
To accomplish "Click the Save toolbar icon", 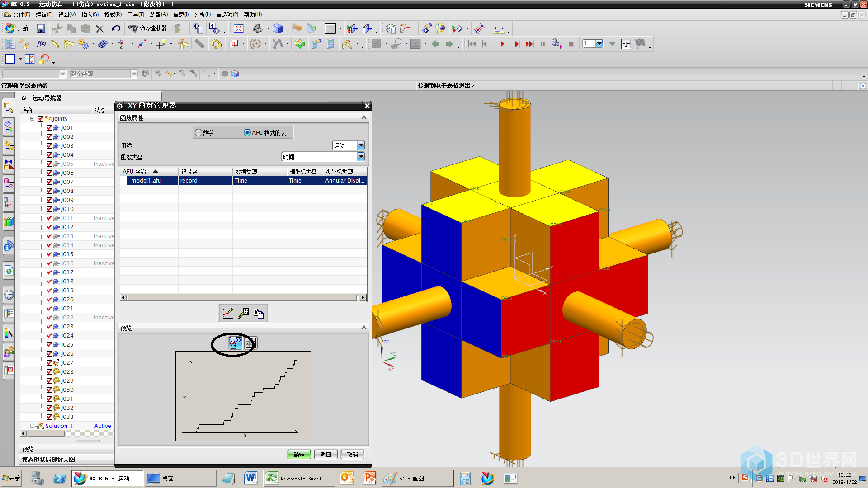I will click(x=41, y=29).
